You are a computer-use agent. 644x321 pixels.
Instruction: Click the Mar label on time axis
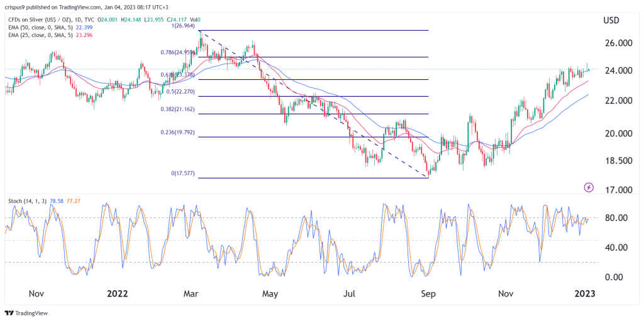click(191, 294)
